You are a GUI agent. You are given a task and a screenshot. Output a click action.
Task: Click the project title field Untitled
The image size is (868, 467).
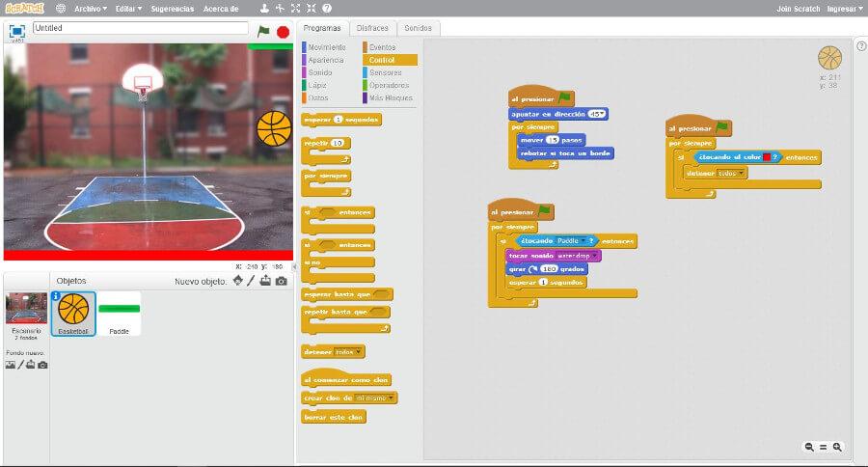tap(141, 28)
